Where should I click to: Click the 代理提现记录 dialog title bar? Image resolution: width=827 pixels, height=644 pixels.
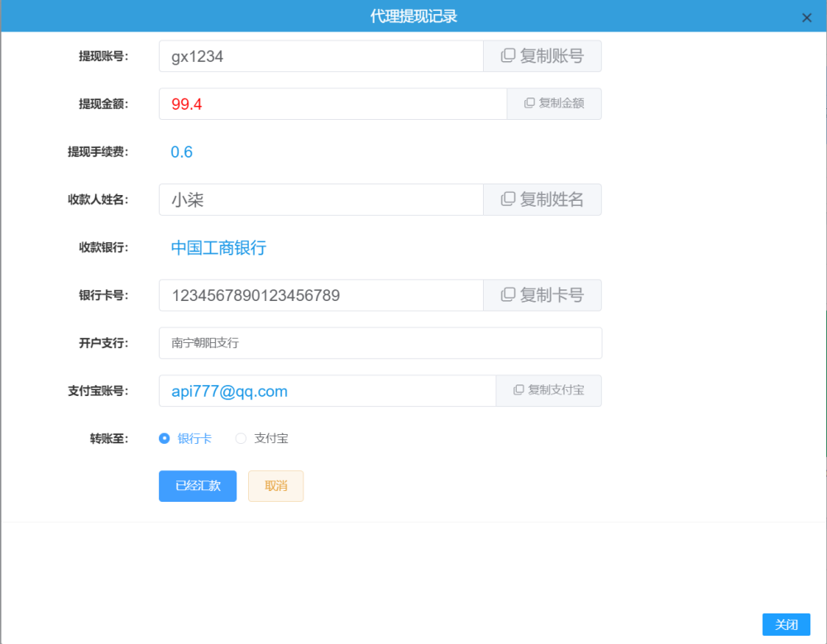click(413, 17)
